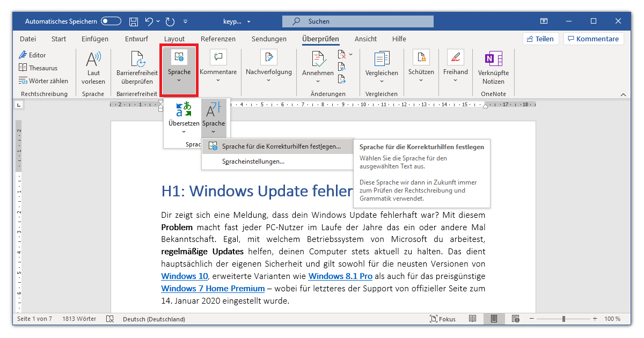
Task: Open the Windows 10 hyperlink
Action: click(x=184, y=276)
